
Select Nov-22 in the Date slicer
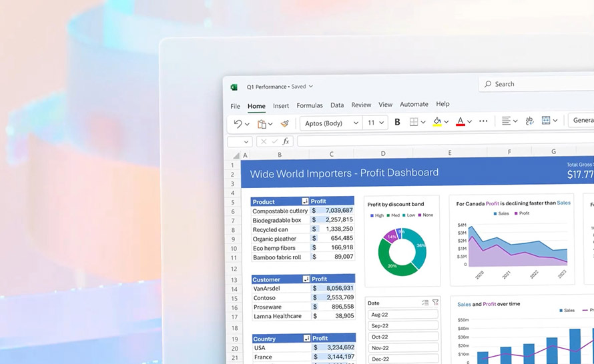point(403,348)
